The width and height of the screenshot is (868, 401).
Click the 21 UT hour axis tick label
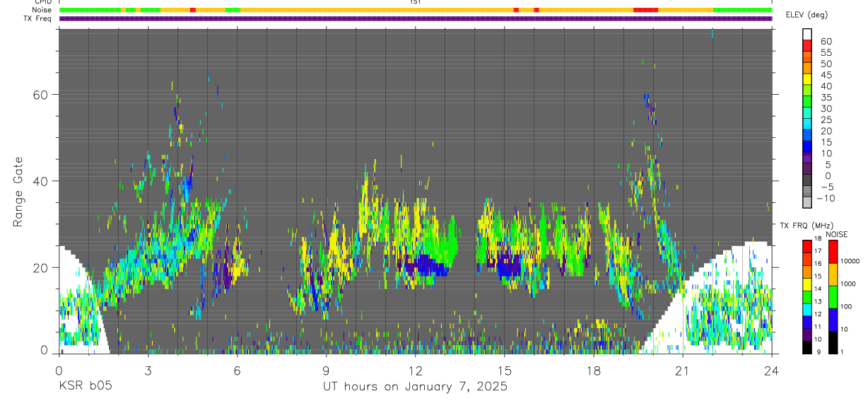tap(682, 370)
